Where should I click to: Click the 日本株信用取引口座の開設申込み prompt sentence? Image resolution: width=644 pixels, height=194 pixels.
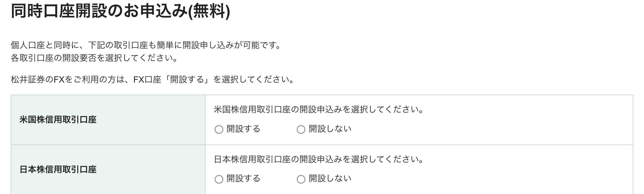click(x=318, y=159)
